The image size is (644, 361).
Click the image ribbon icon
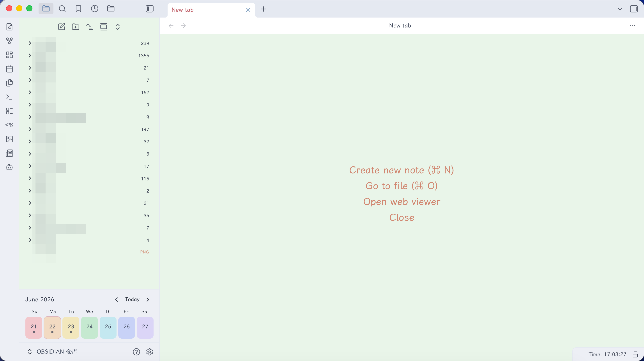pos(9,139)
